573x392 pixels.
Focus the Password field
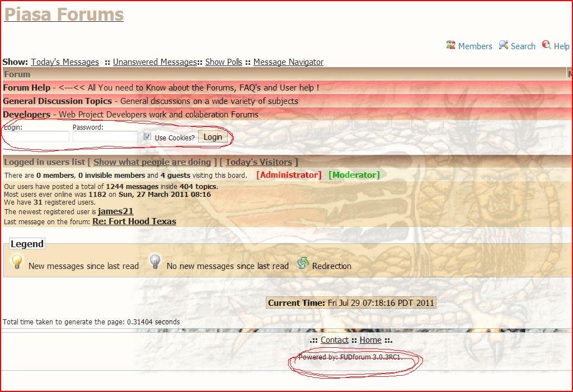[x=105, y=136]
